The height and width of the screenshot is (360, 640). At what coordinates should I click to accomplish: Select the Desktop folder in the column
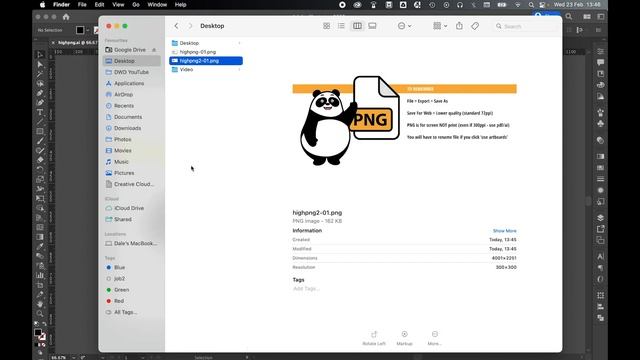[x=206, y=43]
